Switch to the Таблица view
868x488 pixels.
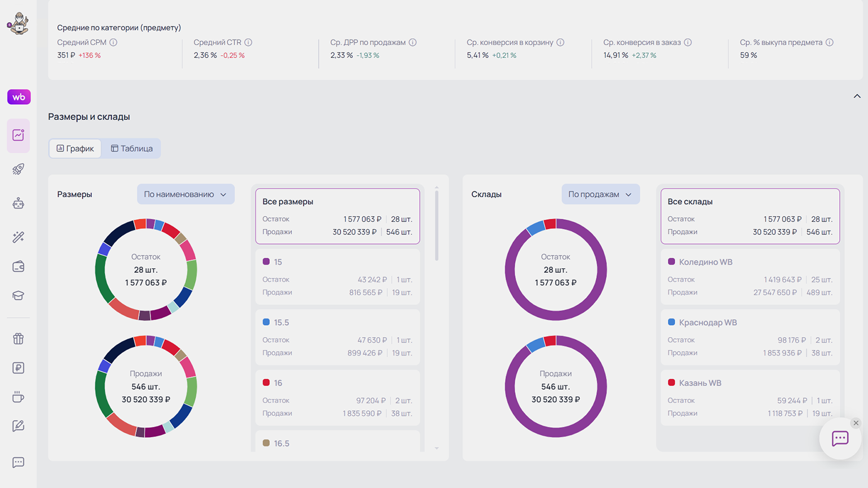[132, 149]
